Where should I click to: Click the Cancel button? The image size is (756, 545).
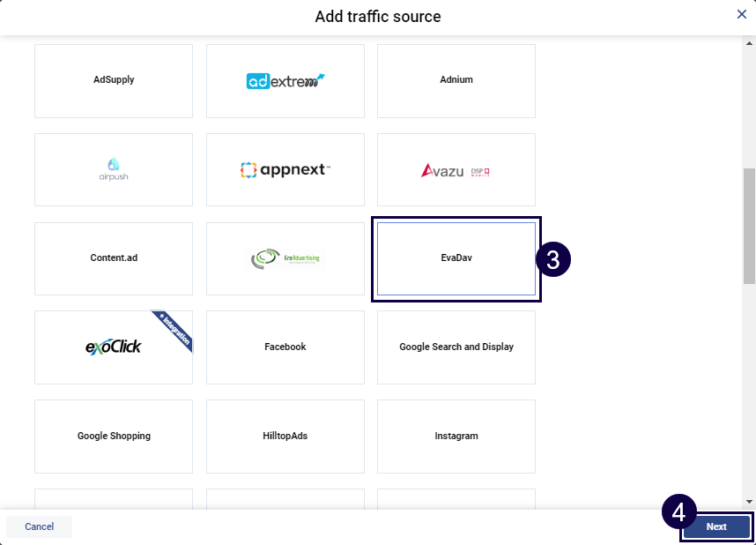(39, 526)
